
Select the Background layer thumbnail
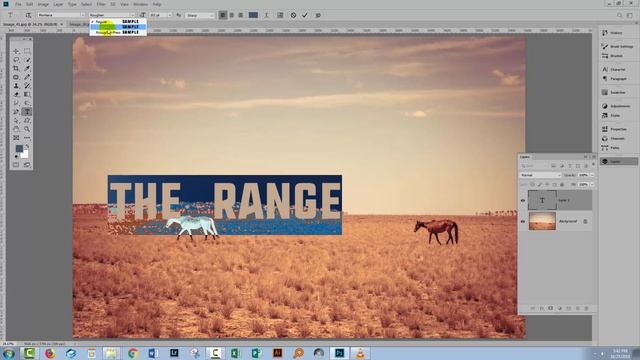coord(542,221)
